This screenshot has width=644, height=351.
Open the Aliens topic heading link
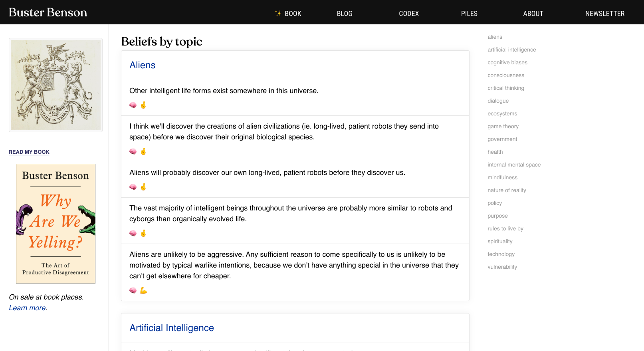pyautogui.click(x=142, y=65)
